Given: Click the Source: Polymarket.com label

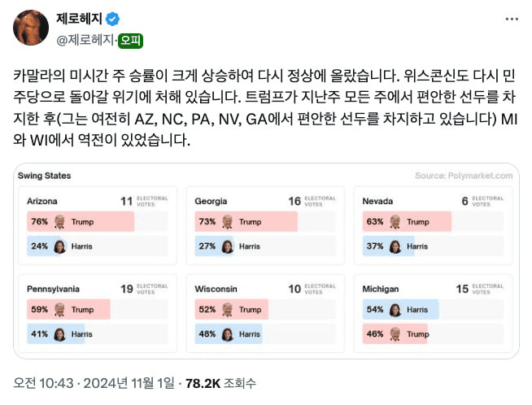Looking at the screenshot, I should point(464,176).
